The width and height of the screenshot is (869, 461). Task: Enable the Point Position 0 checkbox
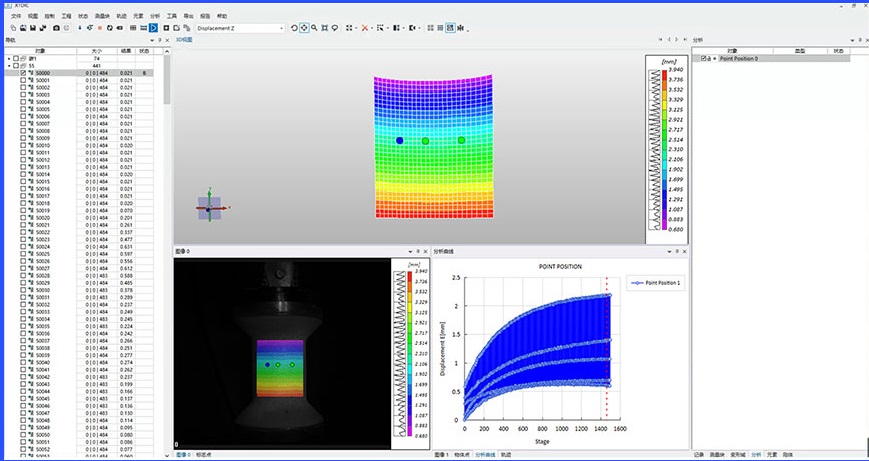point(704,59)
